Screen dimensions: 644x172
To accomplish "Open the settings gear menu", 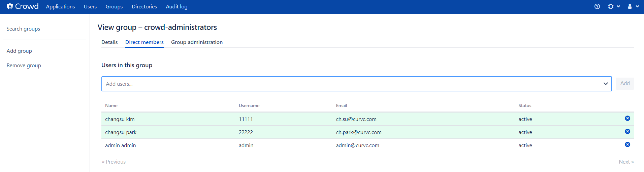I will click(x=614, y=6).
